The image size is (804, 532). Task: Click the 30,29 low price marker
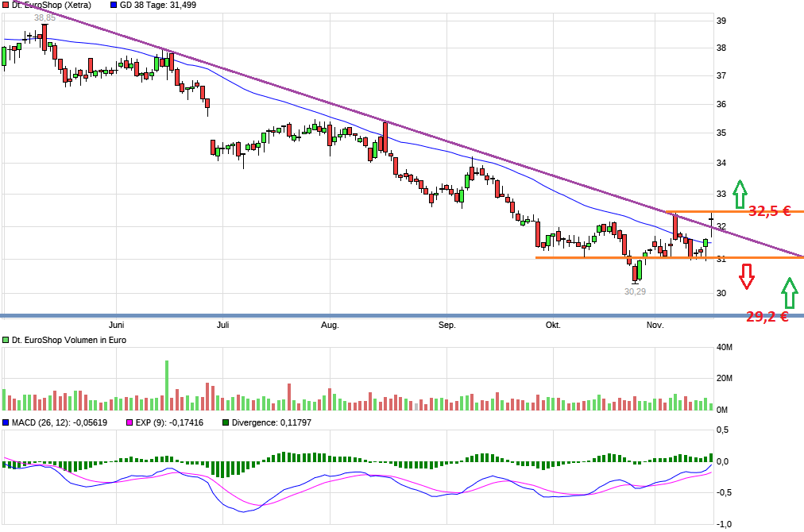coord(634,291)
